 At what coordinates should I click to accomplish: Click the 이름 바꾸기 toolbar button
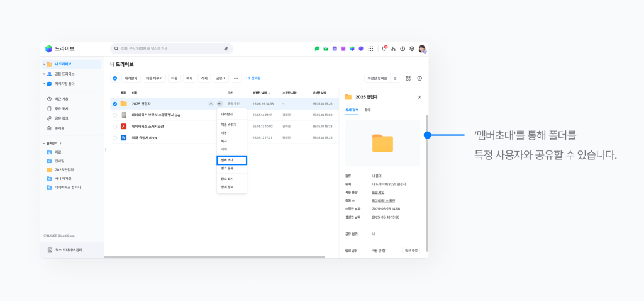click(x=153, y=79)
